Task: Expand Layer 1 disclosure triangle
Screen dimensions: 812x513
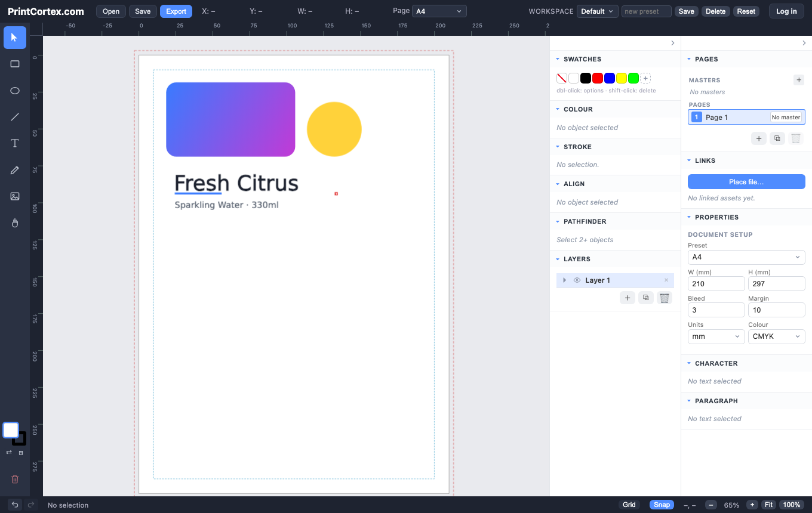Action: click(565, 280)
